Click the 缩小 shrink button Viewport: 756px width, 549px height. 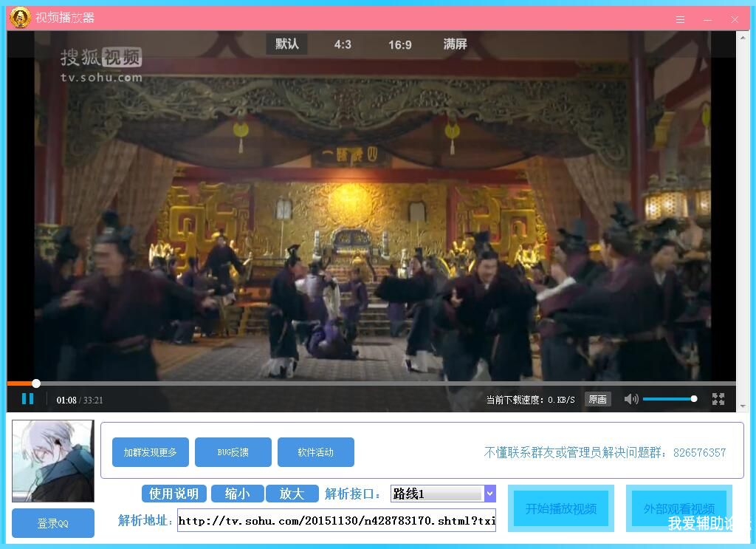coord(237,494)
